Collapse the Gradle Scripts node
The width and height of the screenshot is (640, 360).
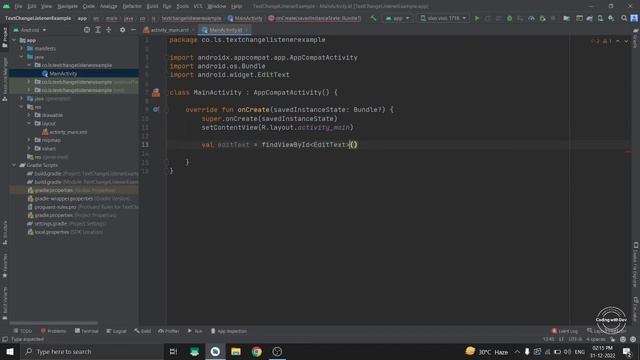[x=14, y=165]
